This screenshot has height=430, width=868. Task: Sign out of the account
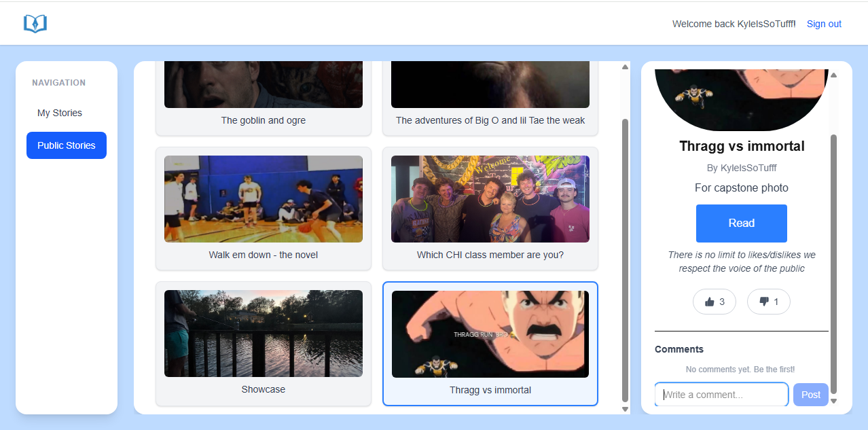[824, 24]
